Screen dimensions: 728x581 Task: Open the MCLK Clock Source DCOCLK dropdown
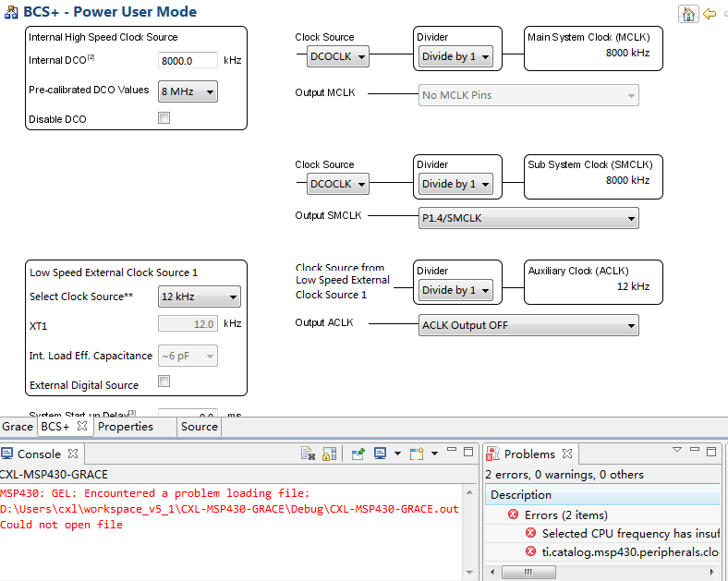click(x=337, y=56)
